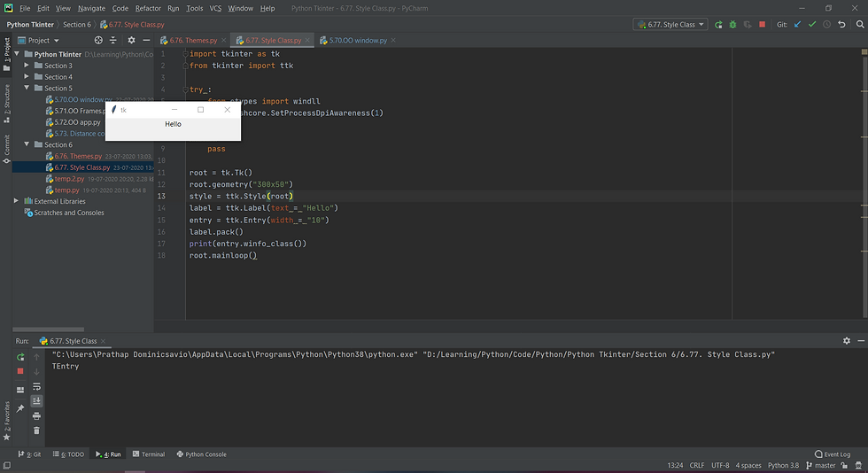Rerun program in the Run panel
Screen dimensions: 868x473
click(x=20, y=357)
